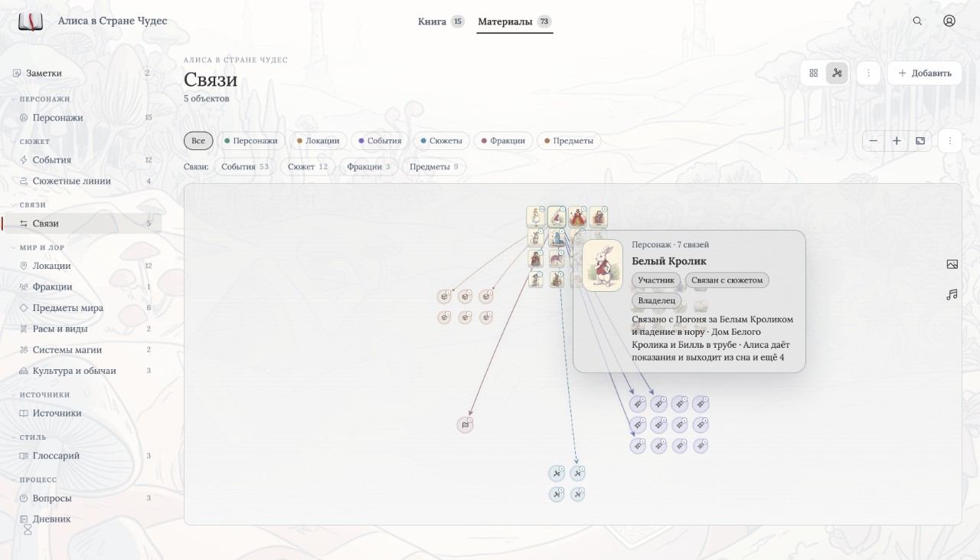Open graph options three-dot menu
Image resolution: width=980 pixels, height=560 pixels.
tap(949, 141)
